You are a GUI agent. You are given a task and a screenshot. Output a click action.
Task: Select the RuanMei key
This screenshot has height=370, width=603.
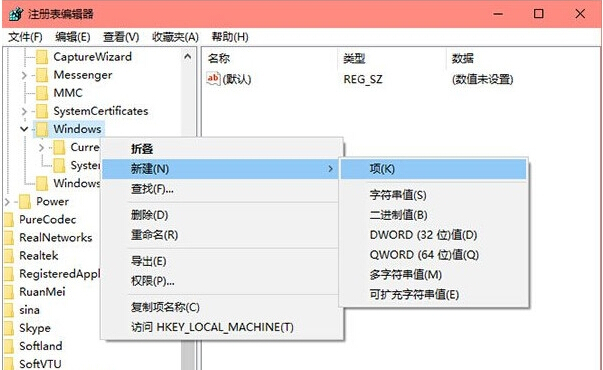tap(42, 292)
